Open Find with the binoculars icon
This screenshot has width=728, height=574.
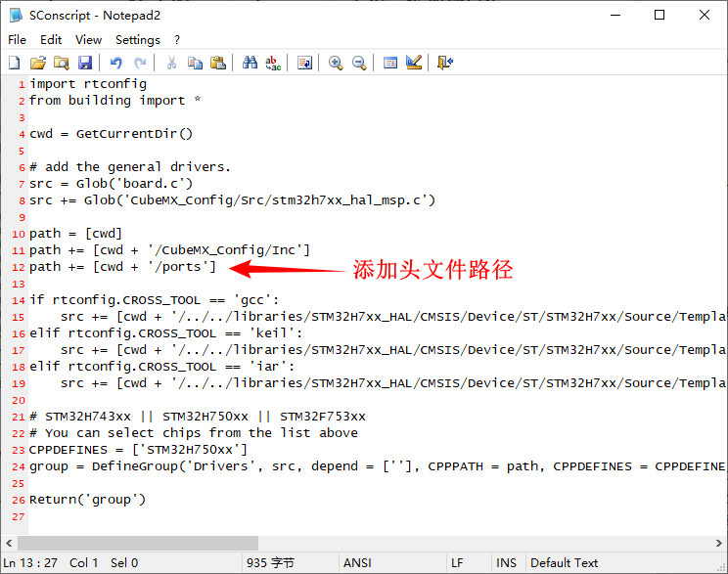click(x=250, y=63)
